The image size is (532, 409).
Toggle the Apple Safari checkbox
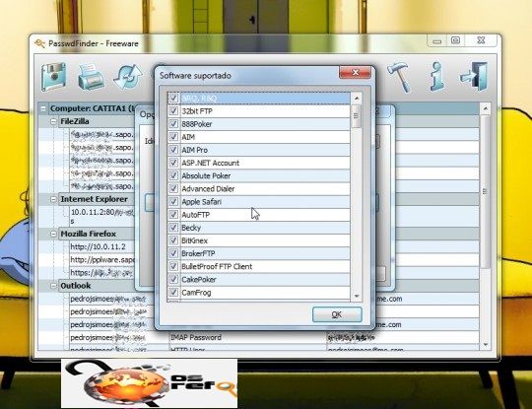click(173, 201)
